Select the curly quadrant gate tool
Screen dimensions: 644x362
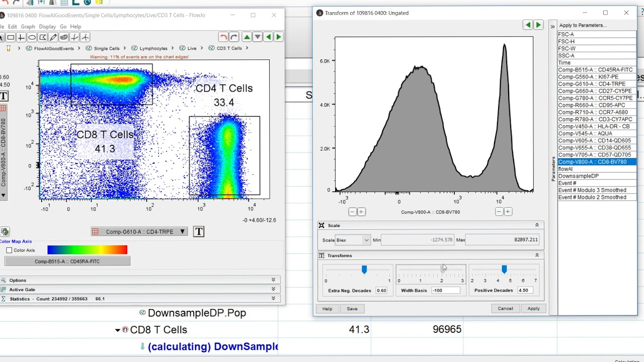pos(74,37)
